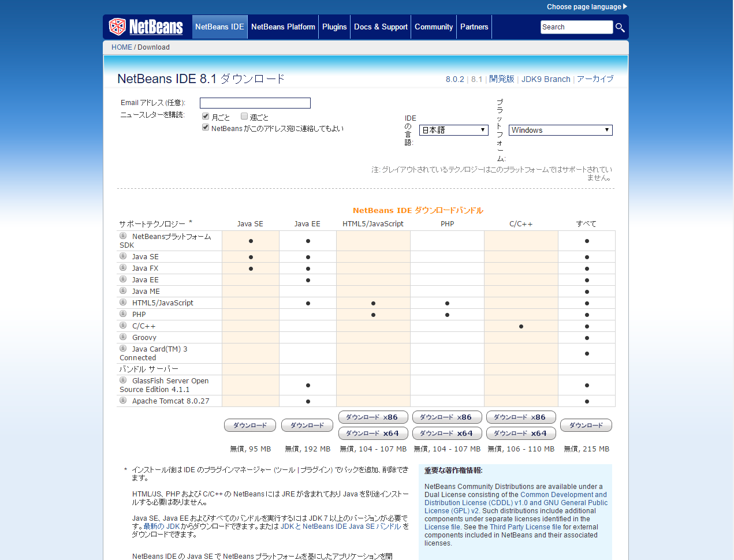Viewport: 734px width, 560px height.
Task: Download C/C++ x86 bundle
Action: 521,417
